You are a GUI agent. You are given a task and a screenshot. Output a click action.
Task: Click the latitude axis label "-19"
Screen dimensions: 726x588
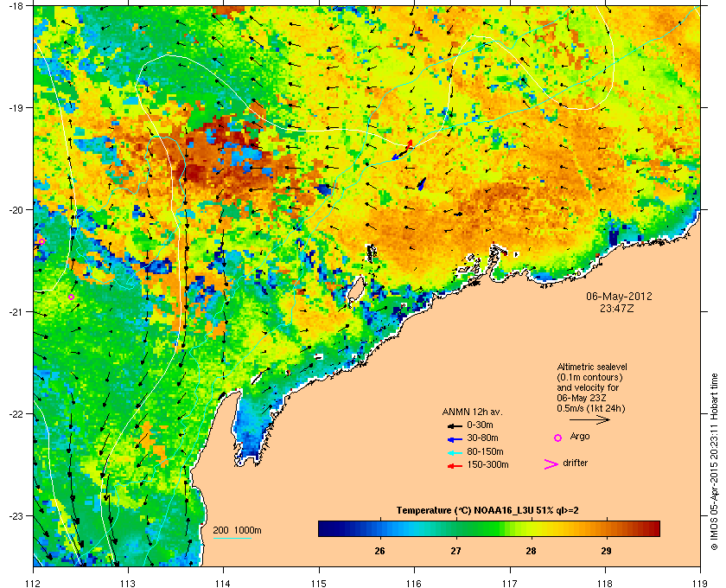[x=16, y=107]
